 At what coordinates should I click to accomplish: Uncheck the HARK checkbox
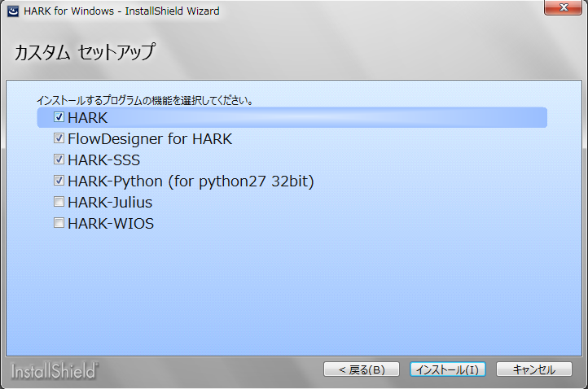(x=59, y=117)
